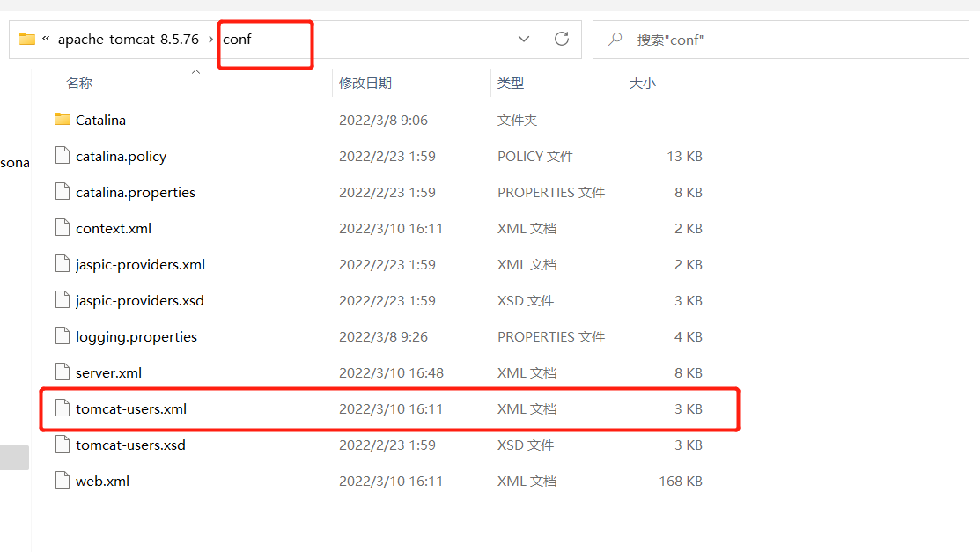Click jaspic-providers.xsd file icon

tap(63, 300)
